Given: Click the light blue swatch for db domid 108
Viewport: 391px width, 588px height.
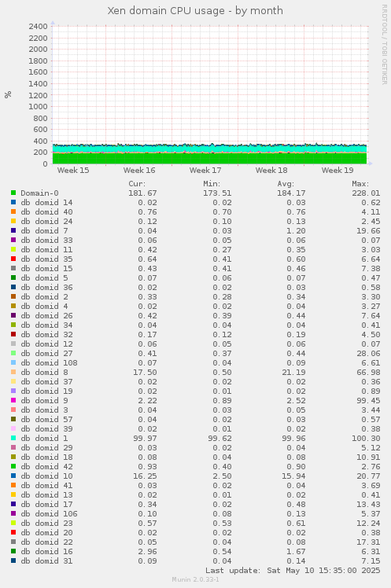Looking at the screenshot, I should click(13, 362).
